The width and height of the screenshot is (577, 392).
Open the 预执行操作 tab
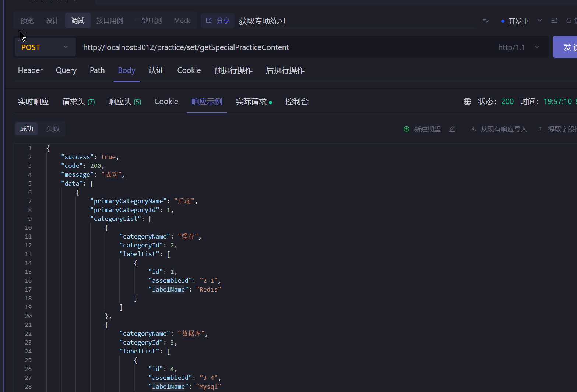click(x=233, y=70)
